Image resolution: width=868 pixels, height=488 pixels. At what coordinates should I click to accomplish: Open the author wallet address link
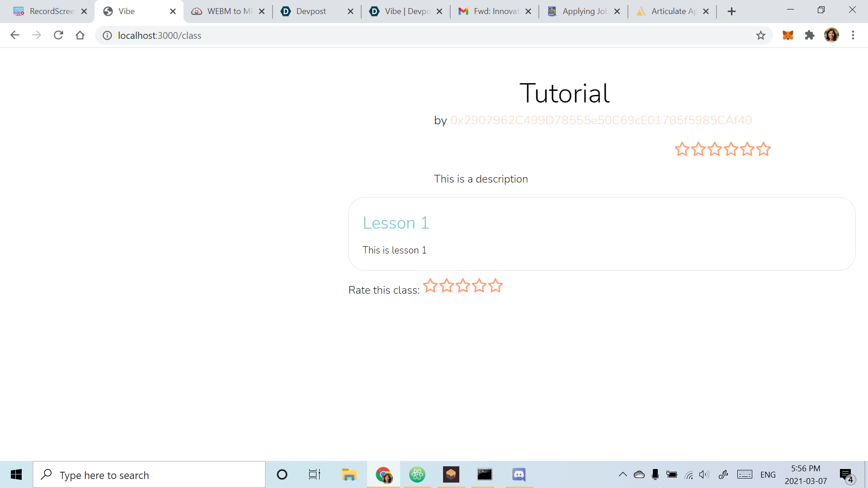(601, 120)
